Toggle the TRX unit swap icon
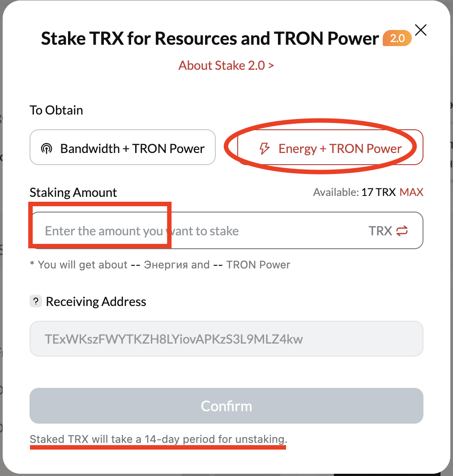 [402, 231]
